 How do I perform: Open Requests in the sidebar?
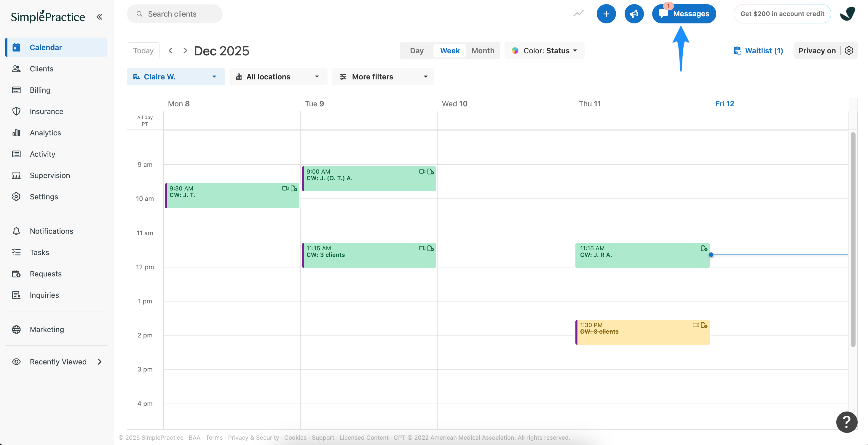click(x=56, y=274)
